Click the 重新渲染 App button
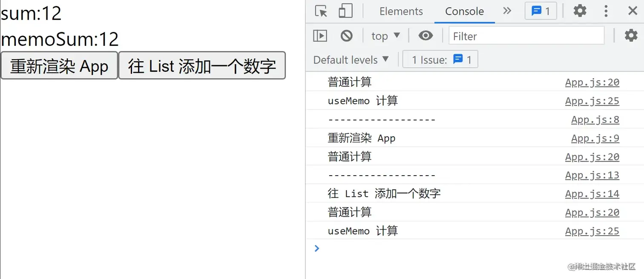Viewport: 644px width, 279px height. point(59,66)
